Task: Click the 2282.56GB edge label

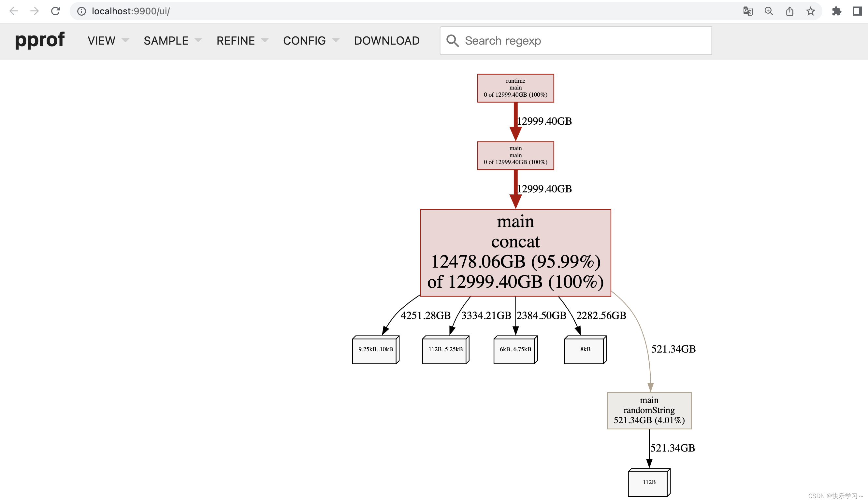Action: click(x=601, y=315)
